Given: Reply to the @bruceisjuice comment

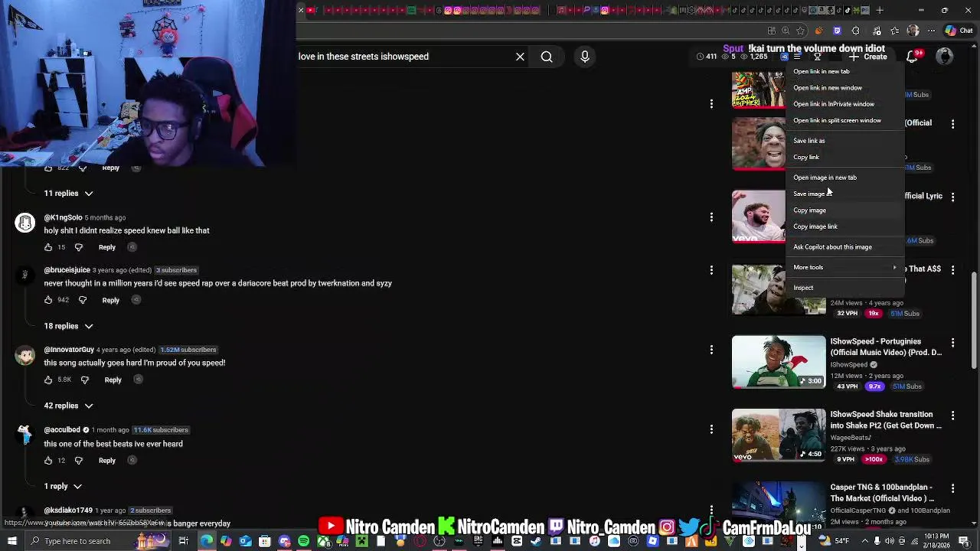Looking at the screenshot, I should [111, 300].
